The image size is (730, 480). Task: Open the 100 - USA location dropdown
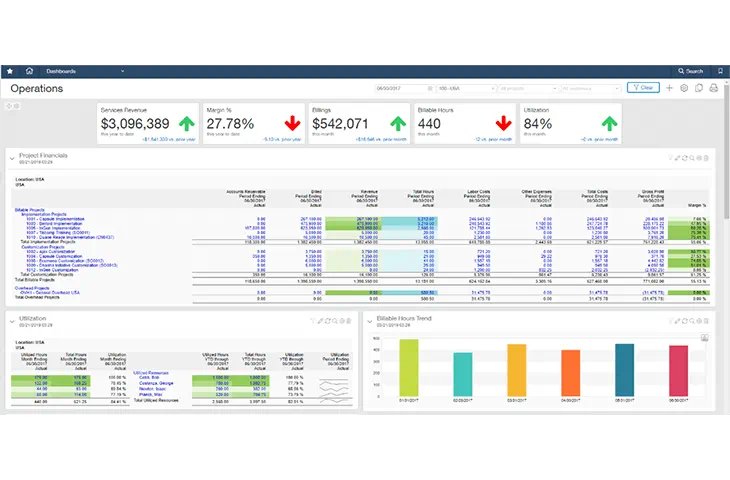click(x=466, y=88)
